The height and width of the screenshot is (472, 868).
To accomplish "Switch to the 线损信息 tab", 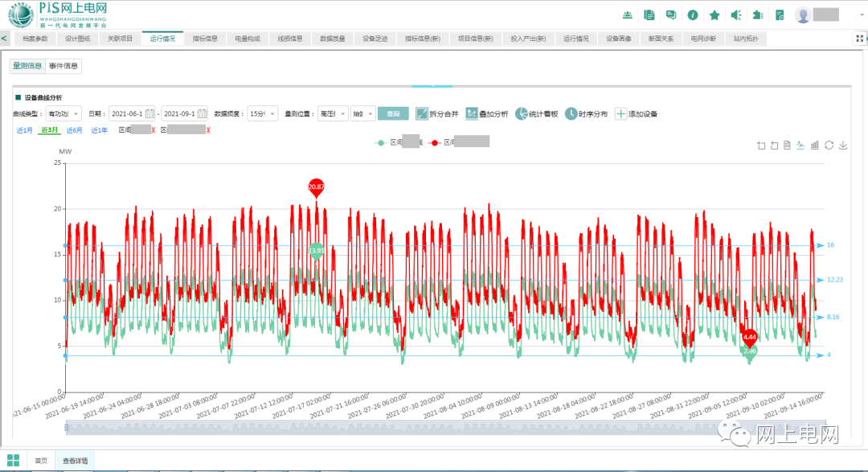I will pos(290,39).
